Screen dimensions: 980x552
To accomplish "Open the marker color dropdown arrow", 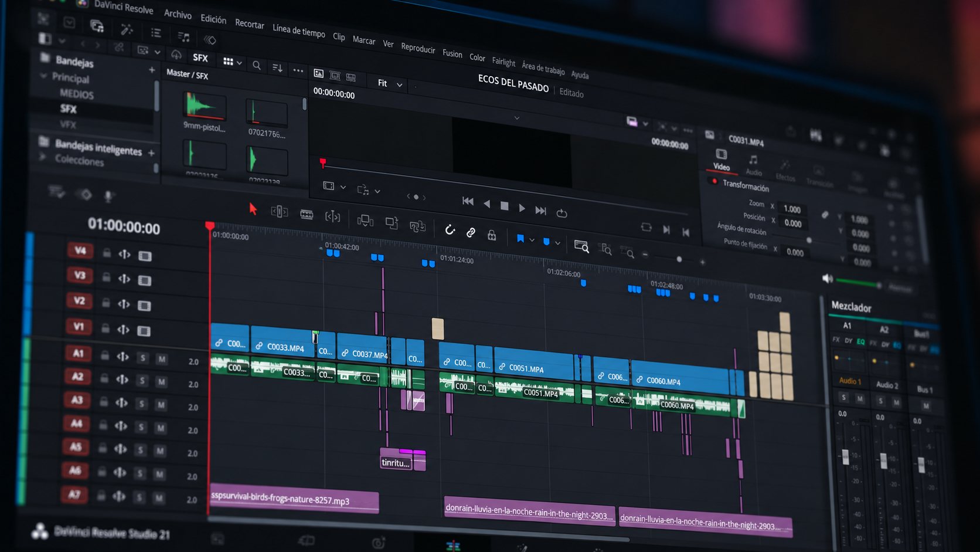I will (557, 243).
